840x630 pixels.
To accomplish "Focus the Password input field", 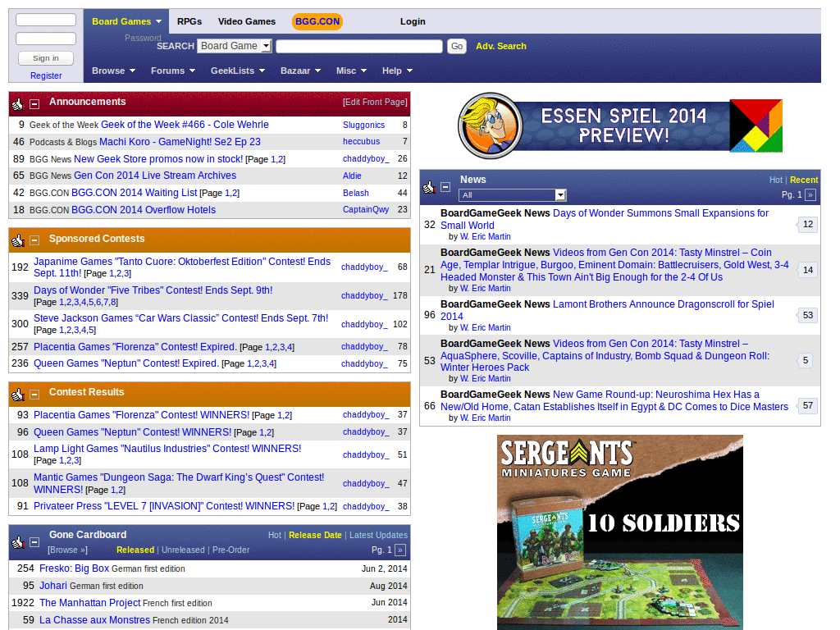I will (x=46, y=39).
